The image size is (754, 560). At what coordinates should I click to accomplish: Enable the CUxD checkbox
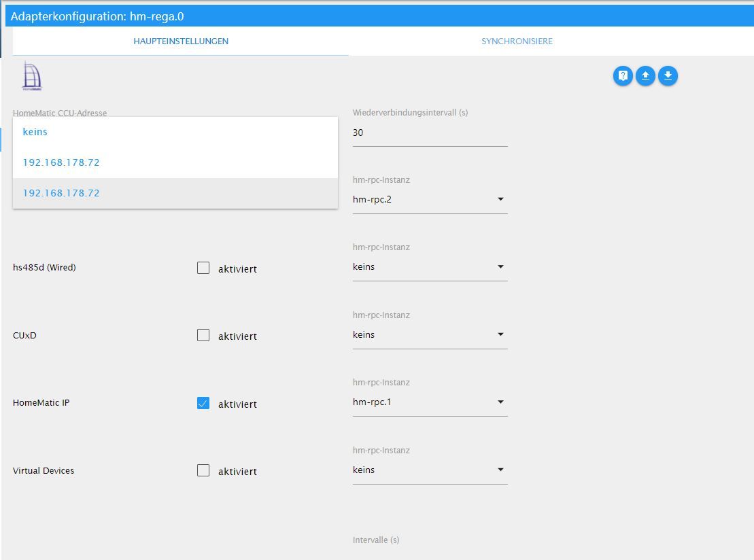tap(203, 335)
